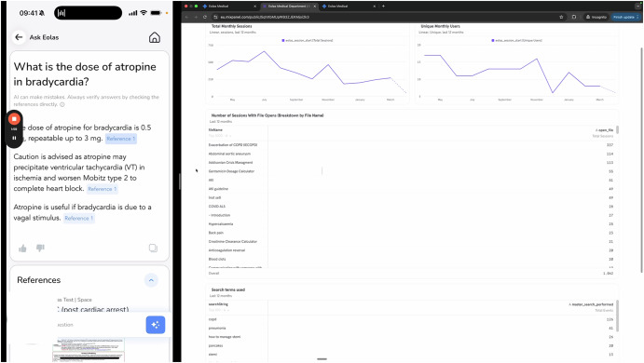Open a new browser tab

(384, 7)
